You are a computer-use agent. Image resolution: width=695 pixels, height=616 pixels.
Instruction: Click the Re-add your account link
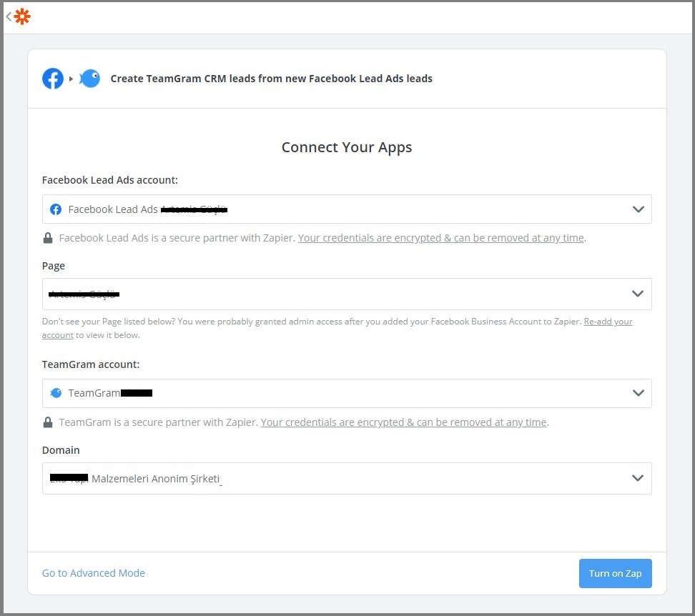click(x=608, y=322)
